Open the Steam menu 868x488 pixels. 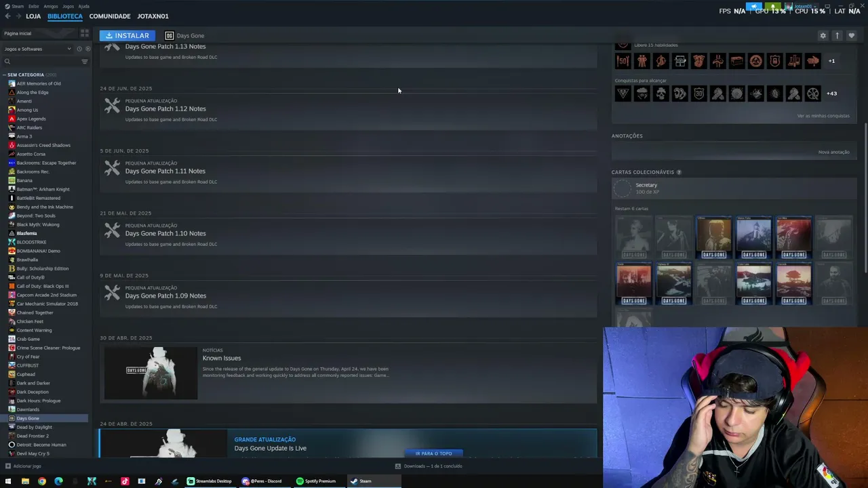[18, 6]
